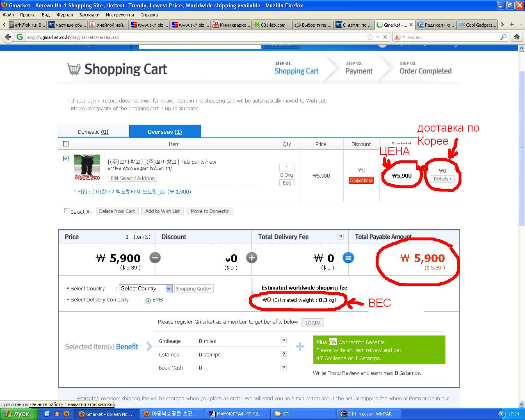Open Gstamps help question mark
The height and width of the screenshot is (420, 525).
click(283, 354)
